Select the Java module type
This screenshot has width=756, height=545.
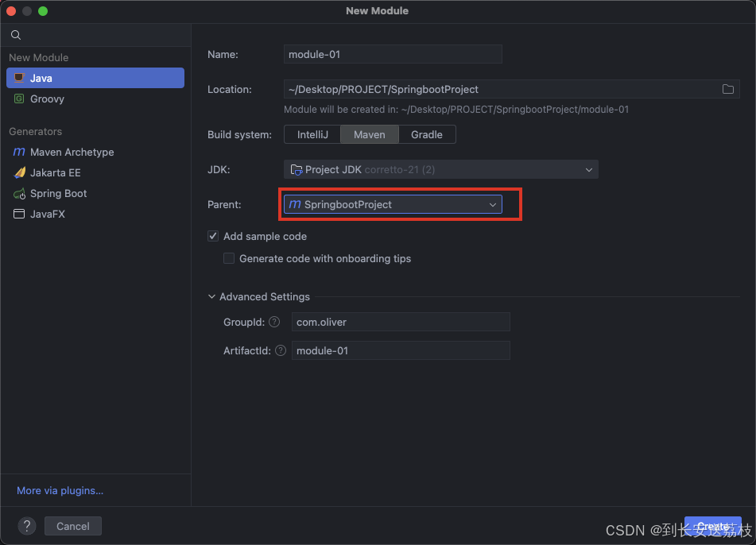(95, 78)
